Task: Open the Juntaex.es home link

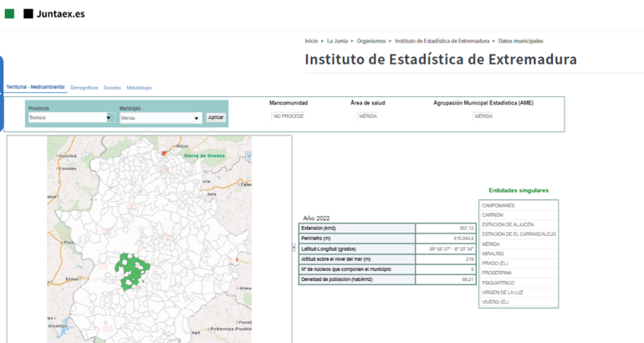Action: (x=60, y=14)
